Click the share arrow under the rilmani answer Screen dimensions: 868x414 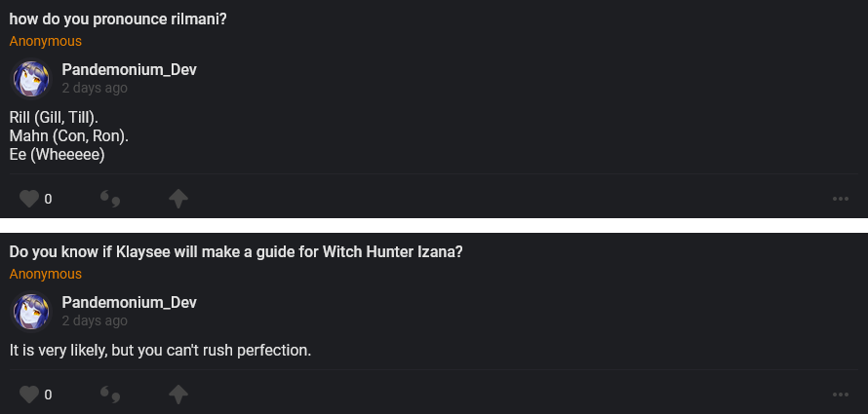pos(178,199)
